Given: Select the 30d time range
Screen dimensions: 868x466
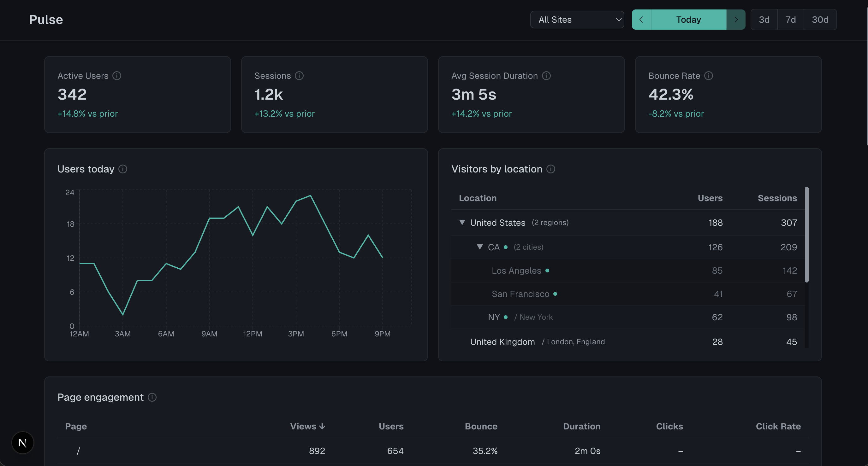Looking at the screenshot, I should [x=820, y=20].
